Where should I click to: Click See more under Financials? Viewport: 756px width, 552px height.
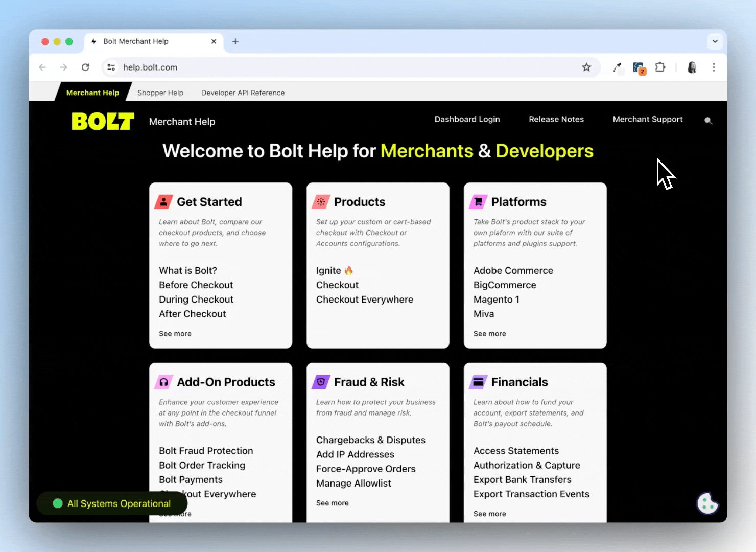coord(490,514)
